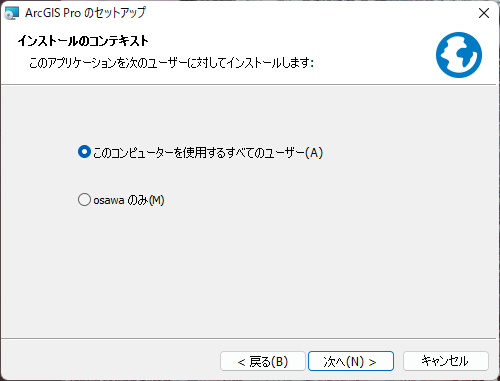This screenshot has width=500, height=381.
Task: Click the 'このコンピューターを使用するすべてのユーザー' label text
Action: [199, 153]
